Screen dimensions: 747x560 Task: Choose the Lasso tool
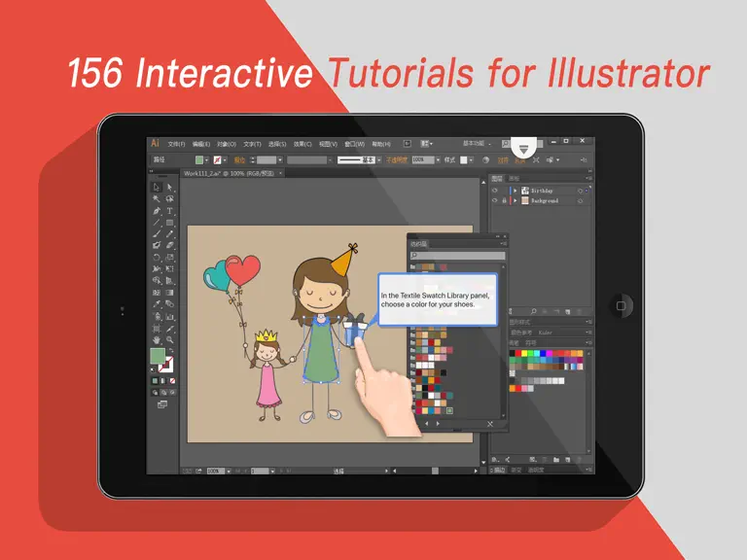[169, 199]
